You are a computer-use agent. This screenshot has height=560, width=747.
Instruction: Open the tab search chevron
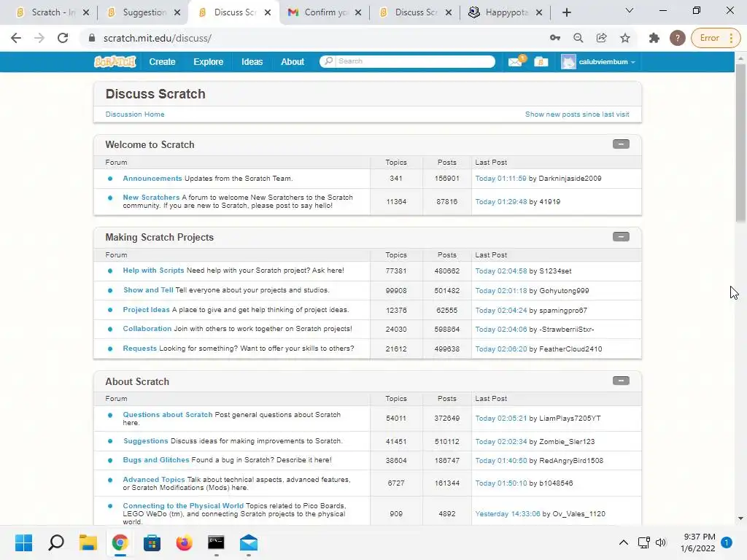pos(630,10)
